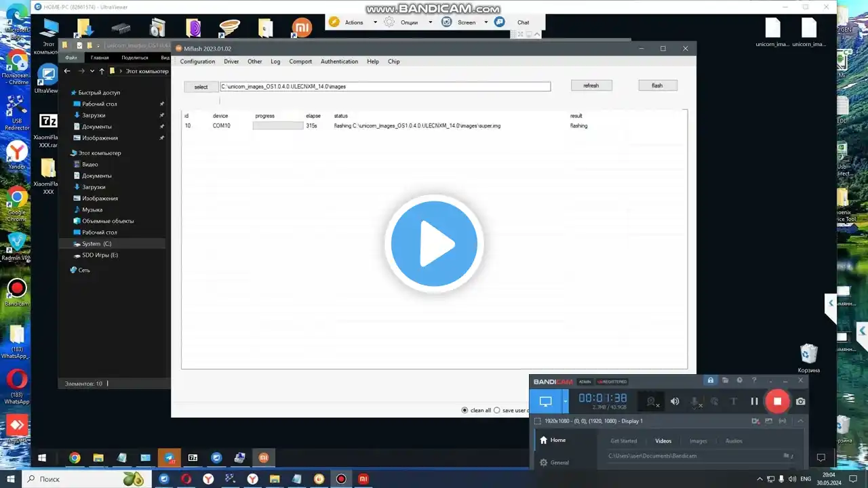Open Главная tab in Explorer ribbon
Screen dimensions: 868x488
coord(100,58)
